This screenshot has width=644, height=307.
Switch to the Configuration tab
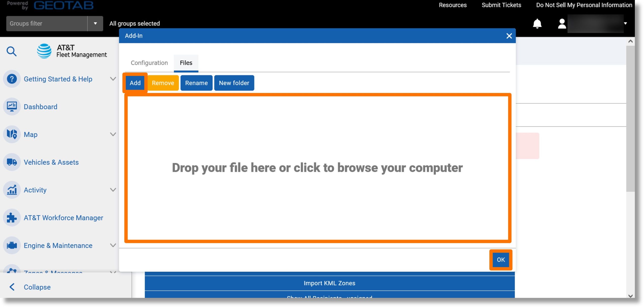[x=149, y=63]
